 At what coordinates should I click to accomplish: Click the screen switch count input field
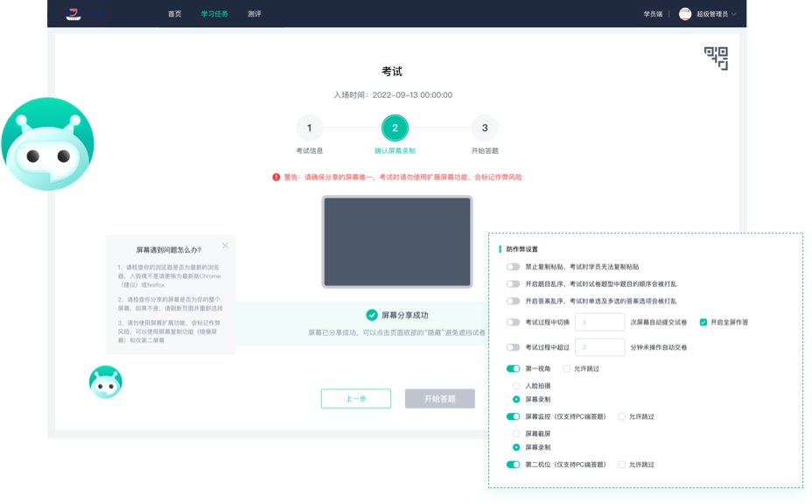coord(599,322)
